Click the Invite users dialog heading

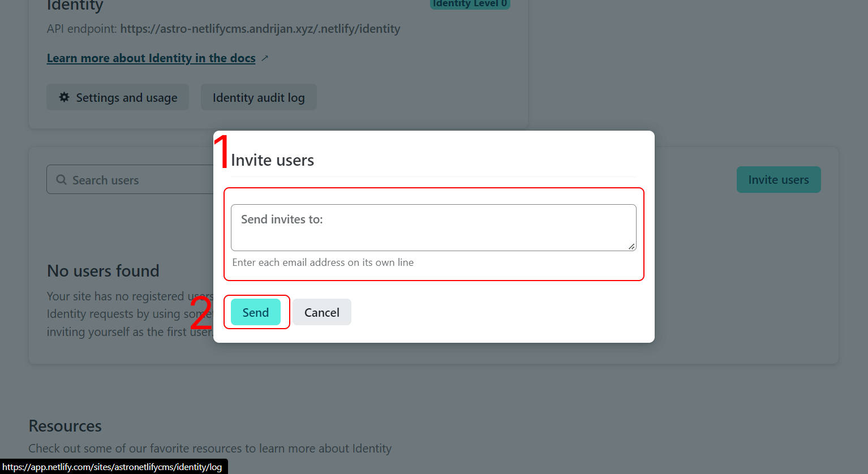pyautogui.click(x=272, y=161)
